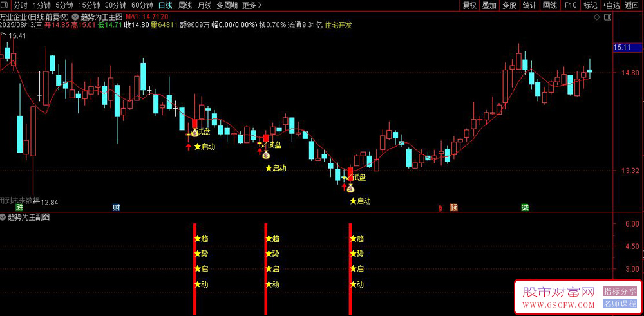
Task: Click the diamond icon above the price axis
Action: 597,17
